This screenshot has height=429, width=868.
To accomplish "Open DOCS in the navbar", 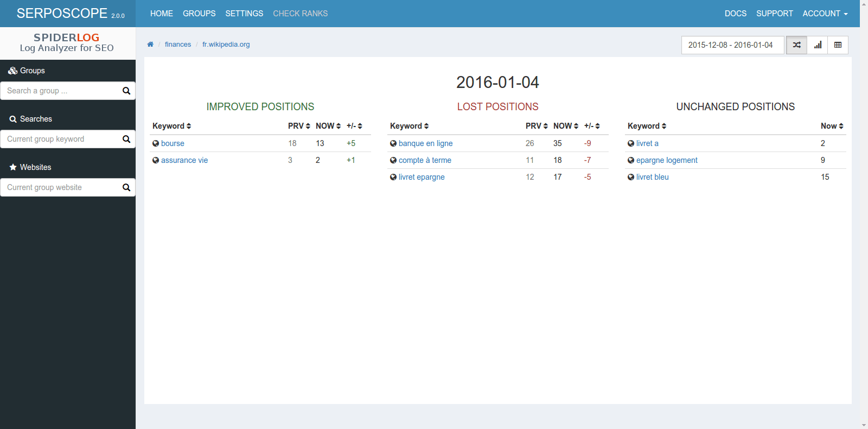I will [x=736, y=14].
